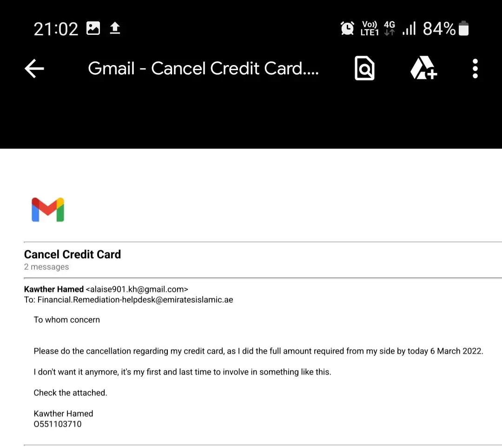Tap the battery status icon
Image resolution: width=502 pixels, height=448 pixels.
pos(463,29)
